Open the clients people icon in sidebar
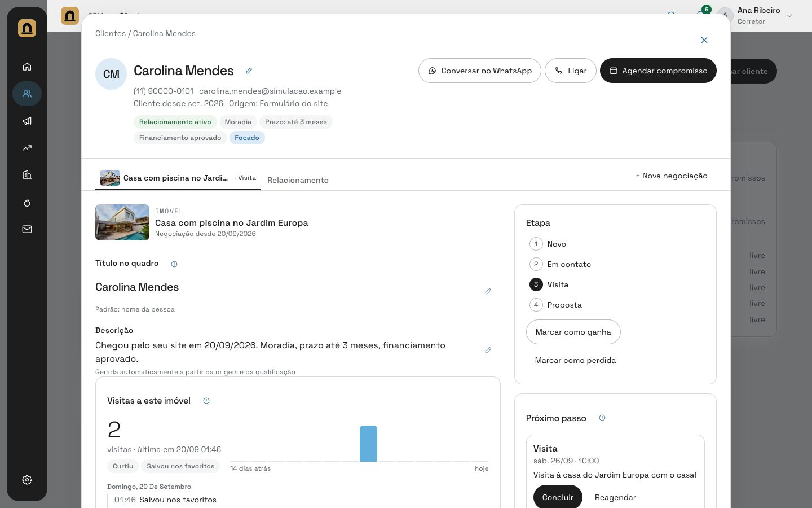Screen dimensions: 812x508 27,94
